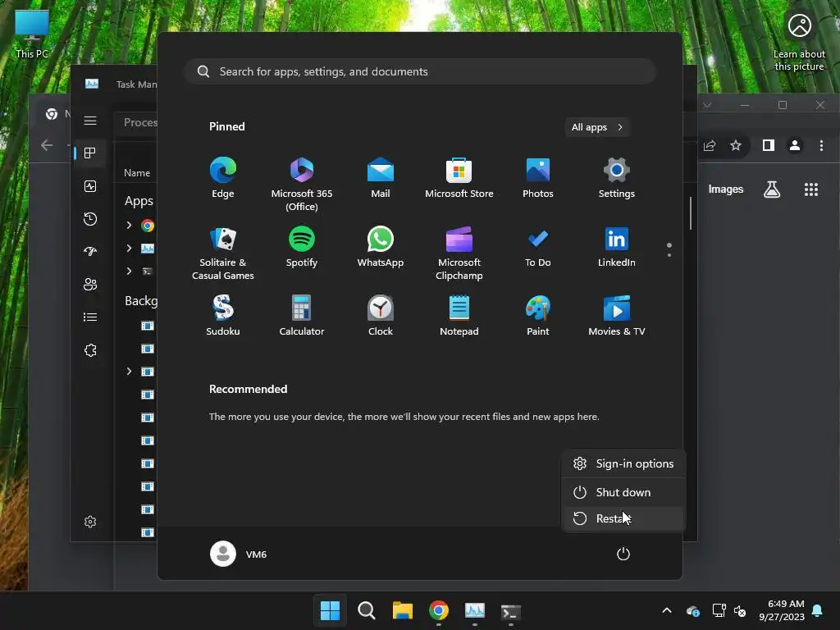Open Task Manager Users page
The image size is (840, 630).
point(90,285)
